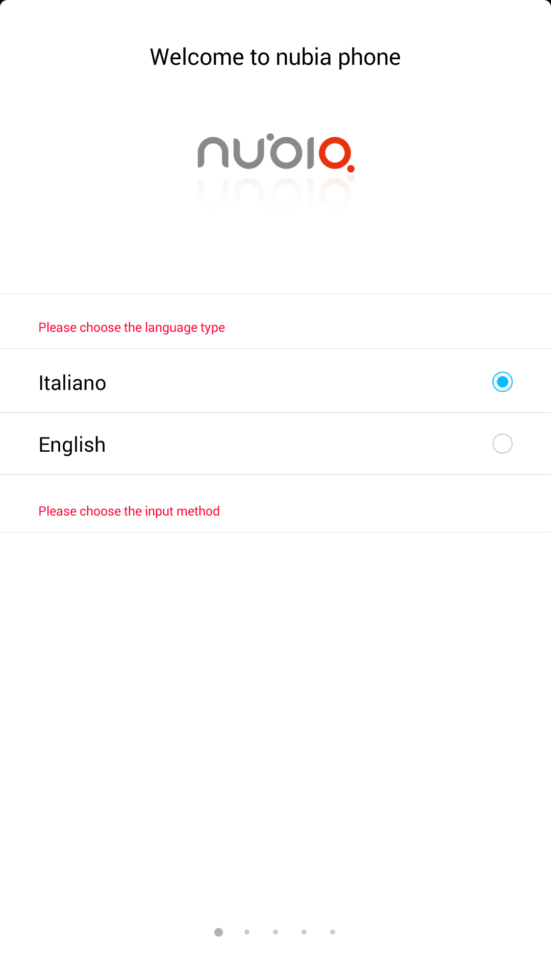Tap the small red dot beside the logo
The width and height of the screenshot is (551, 980).
350,169
